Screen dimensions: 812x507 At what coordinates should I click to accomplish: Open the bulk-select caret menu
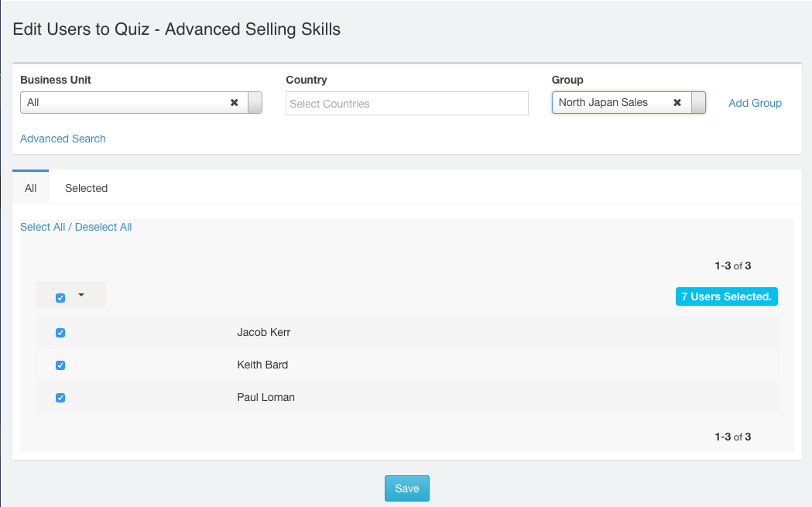pos(81,295)
